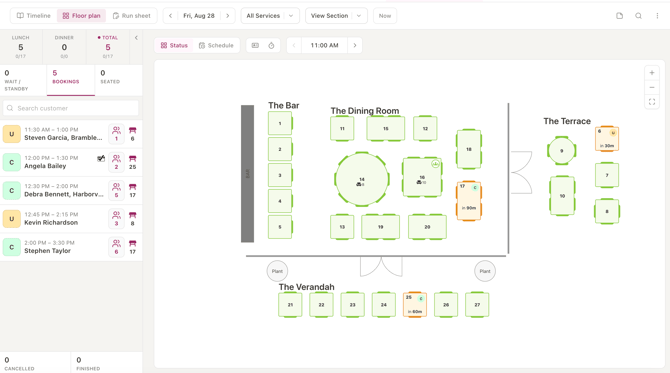Open Stephen Taylor booking

coord(71,247)
